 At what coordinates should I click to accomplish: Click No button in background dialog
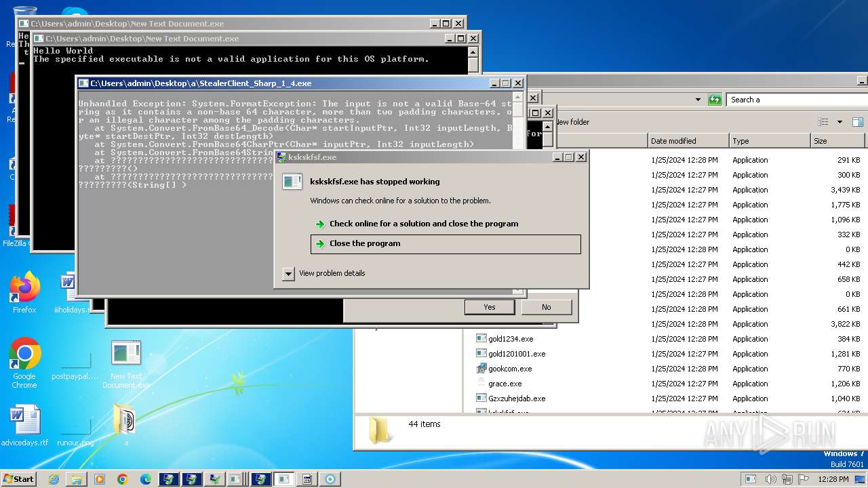(547, 307)
